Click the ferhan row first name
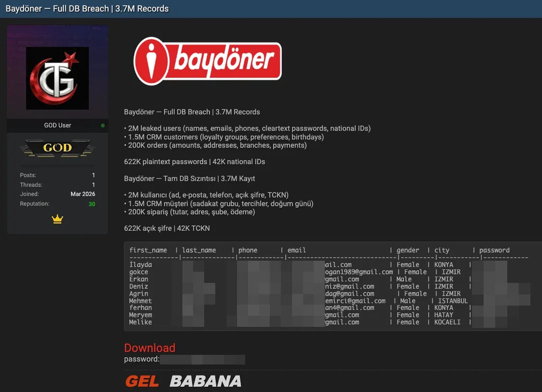Image resolution: width=542 pixels, height=392 pixels. pos(140,308)
